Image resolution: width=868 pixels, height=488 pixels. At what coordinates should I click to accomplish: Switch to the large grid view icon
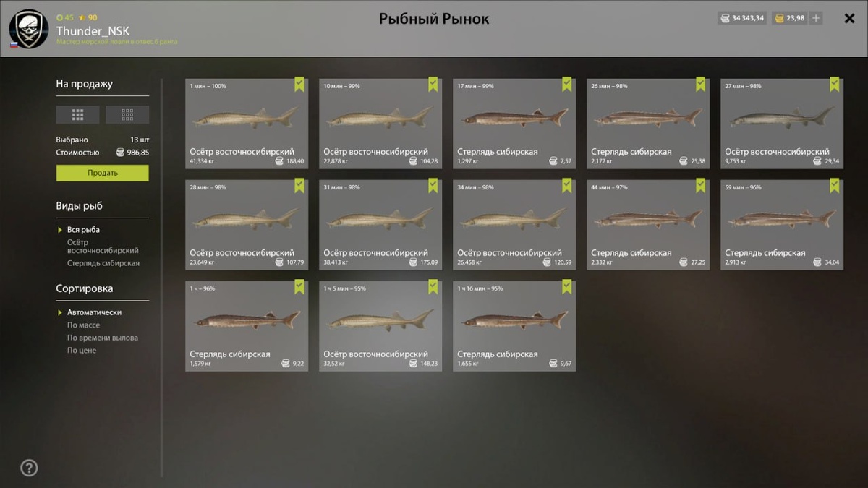[x=77, y=114]
